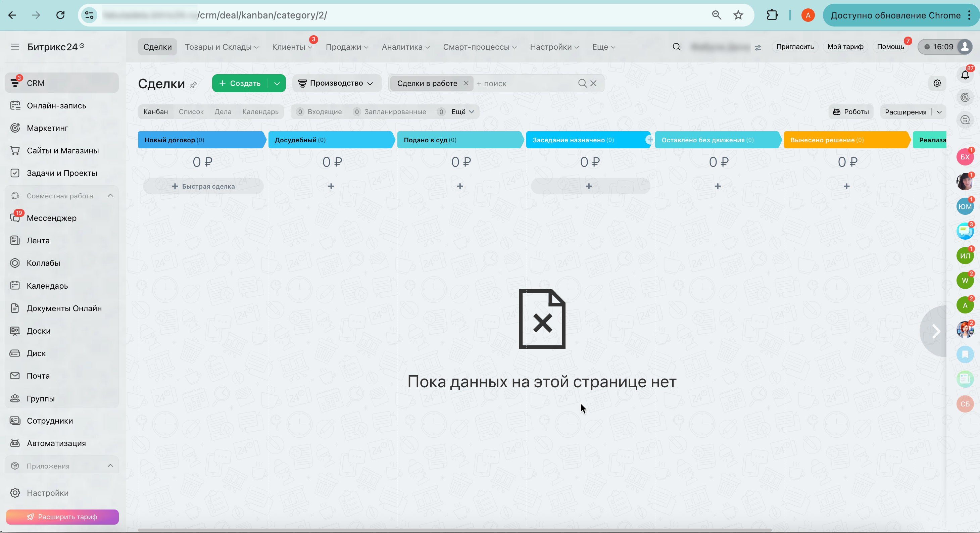Open the Производство pipeline dropdown
This screenshot has width=980, height=533.
pyautogui.click(x=336, y=83)
